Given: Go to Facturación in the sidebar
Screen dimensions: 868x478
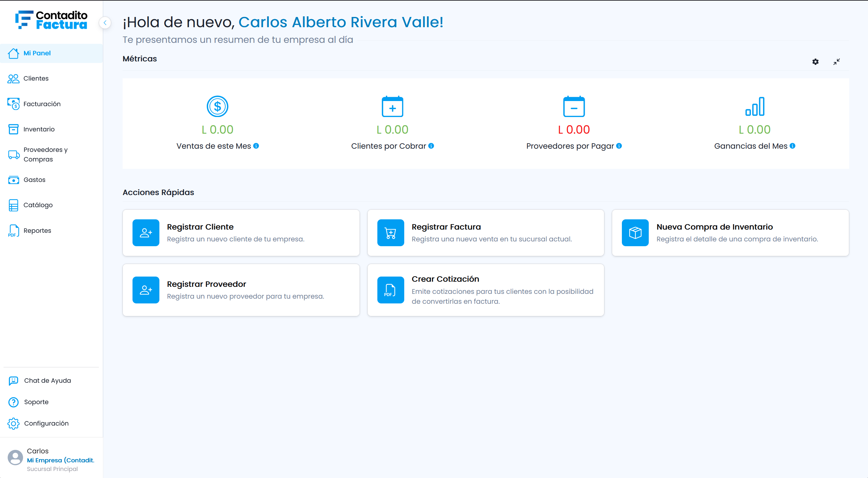Looking at the screenshot, I should pos(51,104).
